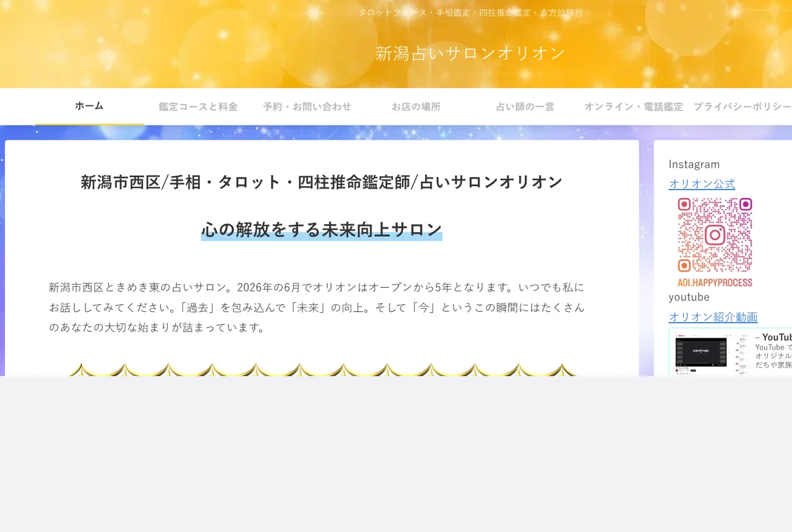Select 占い師の一言 in navigation
Image resolution: width=792 pixels, height=532 pixels.
point(525,106)
